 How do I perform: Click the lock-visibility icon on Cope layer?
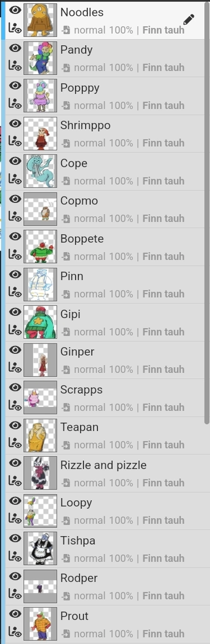tap(15, 179)
